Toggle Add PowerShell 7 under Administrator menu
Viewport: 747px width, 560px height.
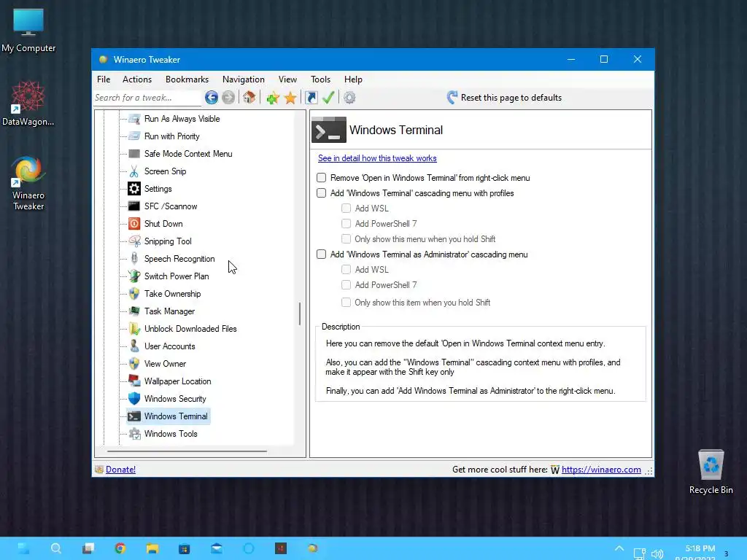pyautogui.click(x=347, y=285)
